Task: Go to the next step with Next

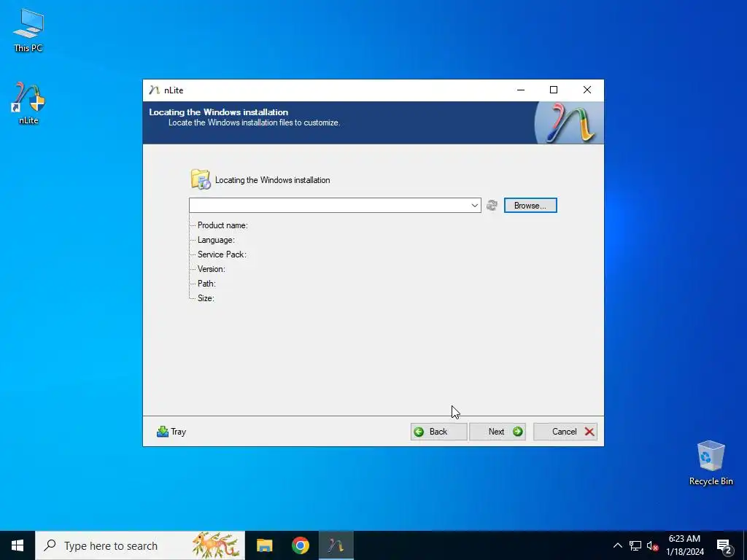Action: point(498,432)
